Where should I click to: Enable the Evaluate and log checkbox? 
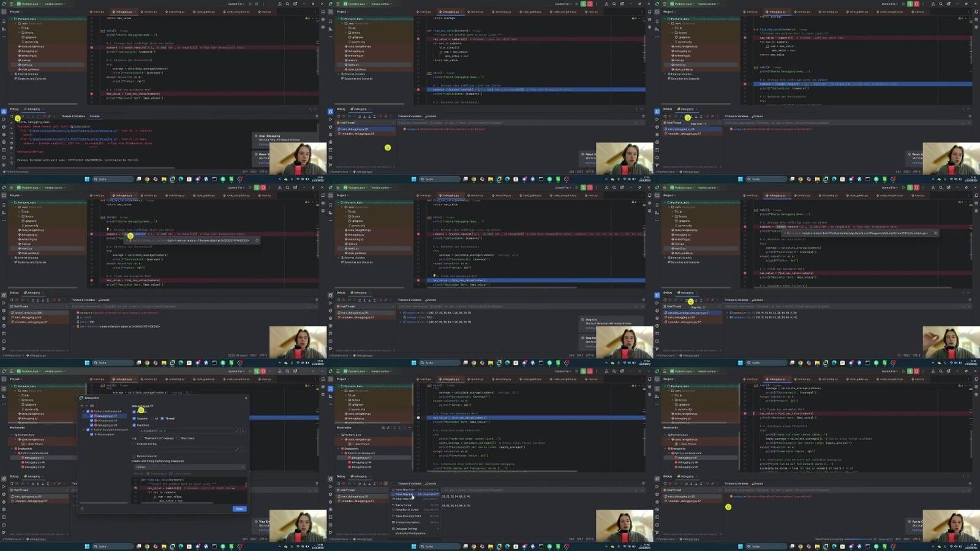click(134, 444)
